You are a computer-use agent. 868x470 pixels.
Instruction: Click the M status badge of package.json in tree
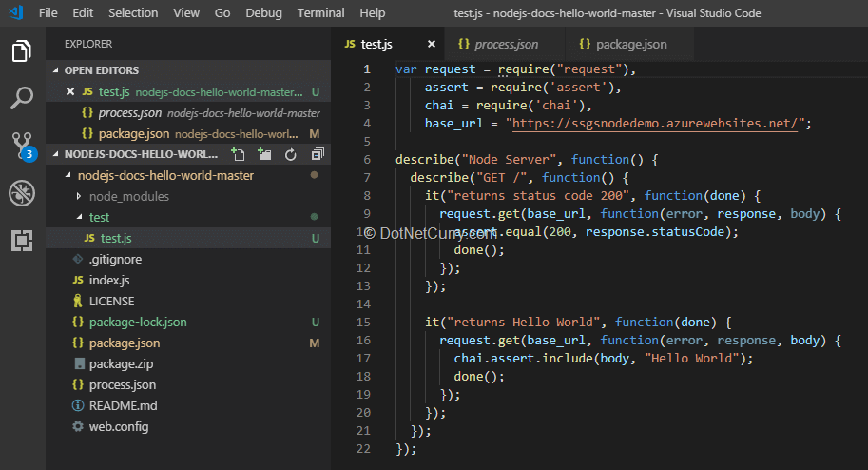(x=315, y=343)
